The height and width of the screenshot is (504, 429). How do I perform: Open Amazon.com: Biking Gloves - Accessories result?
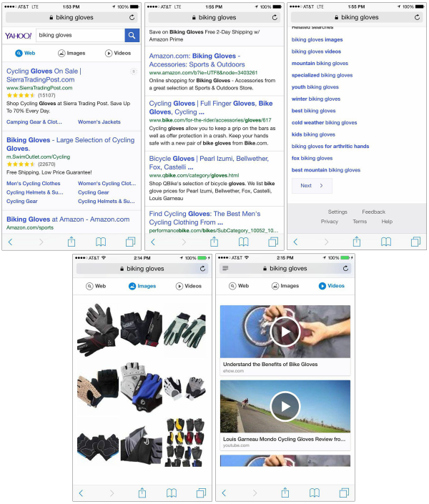(197, 60)
